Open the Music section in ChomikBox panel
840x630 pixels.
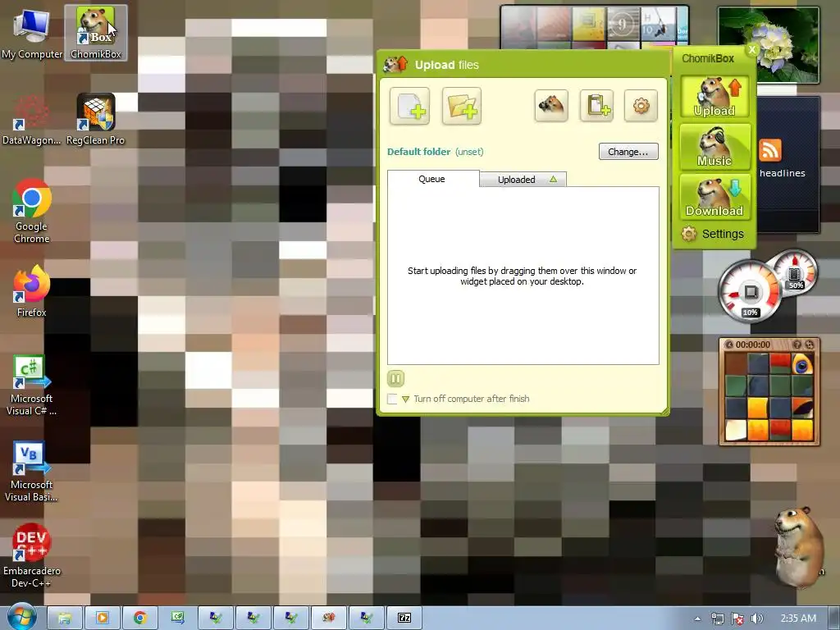pyautogui.click(x=714, y=147)
